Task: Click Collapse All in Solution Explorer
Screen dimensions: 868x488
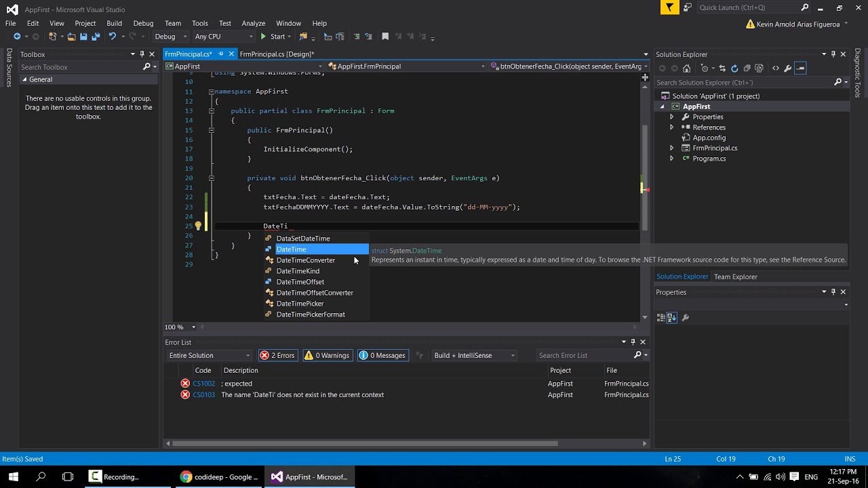Action: 747,68
